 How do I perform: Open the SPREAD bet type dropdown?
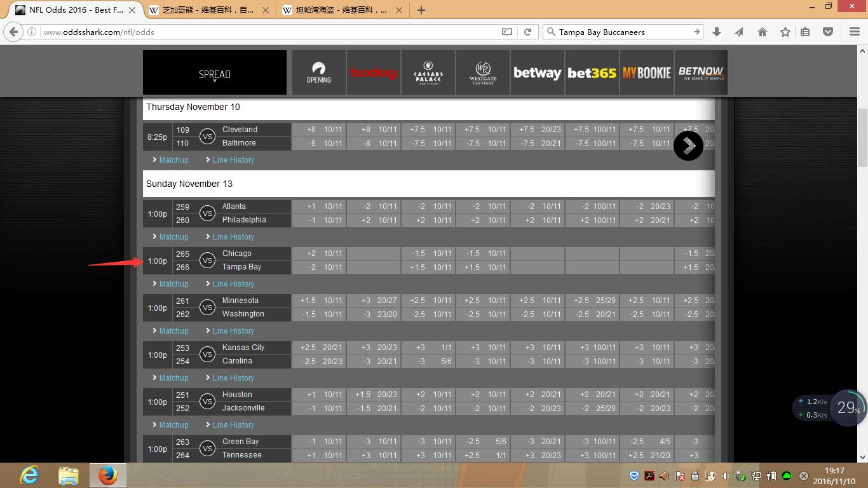214,74
